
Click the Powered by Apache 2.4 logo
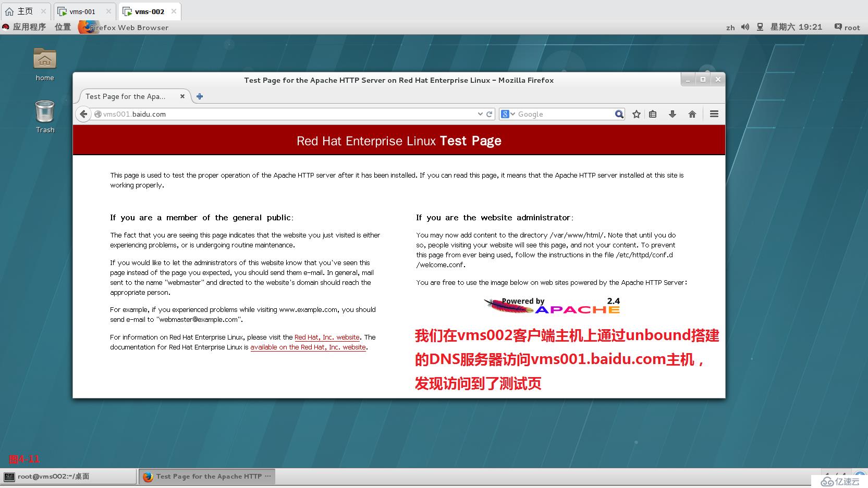[552, 306]
